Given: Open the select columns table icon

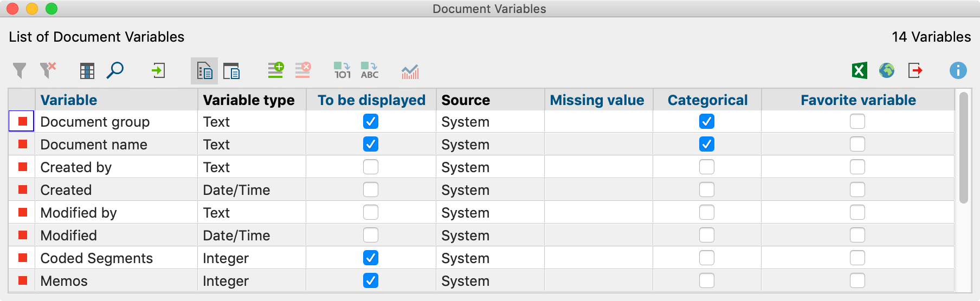Looking at the screenshot, I should point(87,71).
